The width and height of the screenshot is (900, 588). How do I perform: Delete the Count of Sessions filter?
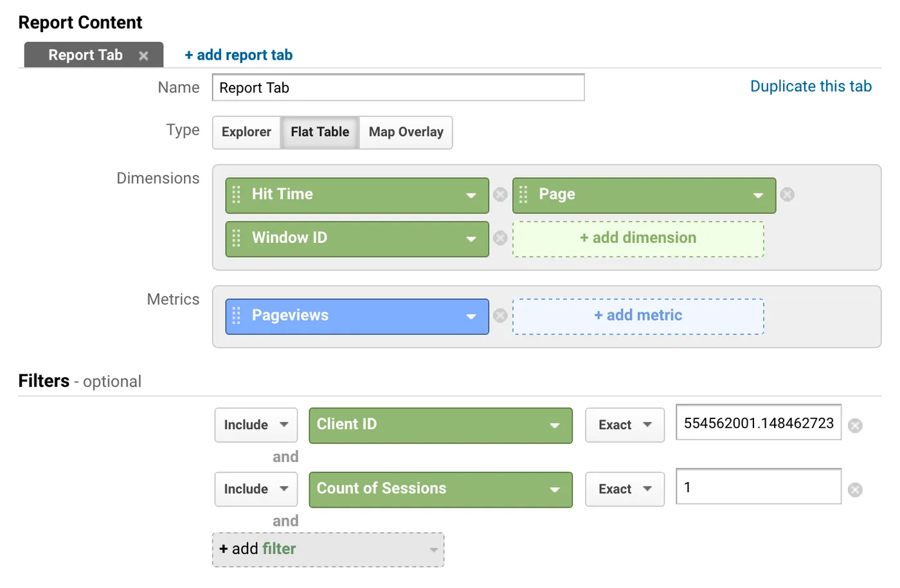click(855, 490)
